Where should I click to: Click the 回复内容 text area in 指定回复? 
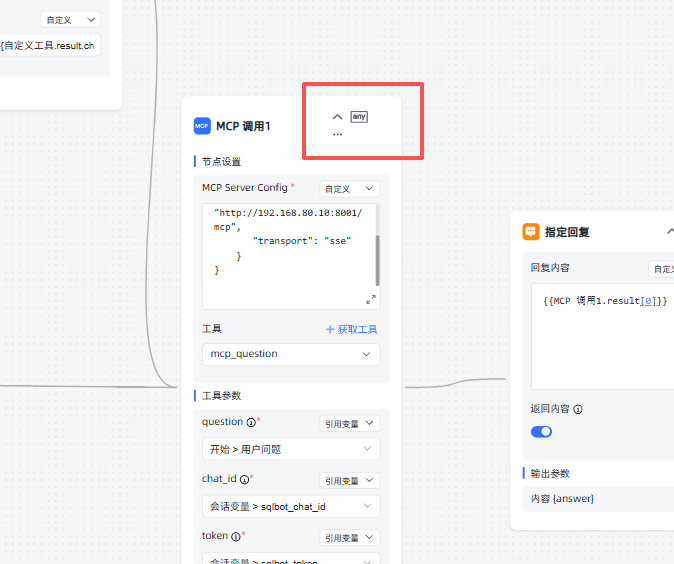(x=600, y=340)
